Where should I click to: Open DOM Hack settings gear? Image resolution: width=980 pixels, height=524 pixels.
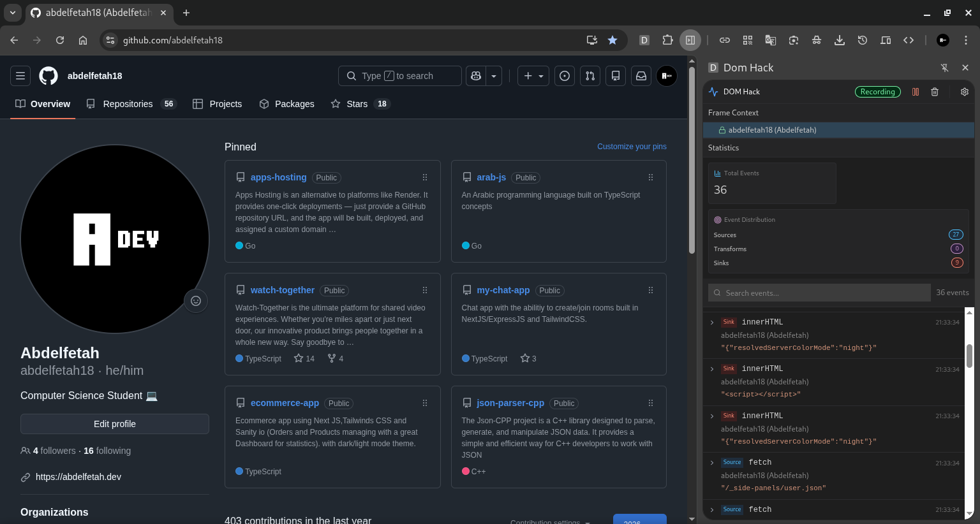(964, 92)
